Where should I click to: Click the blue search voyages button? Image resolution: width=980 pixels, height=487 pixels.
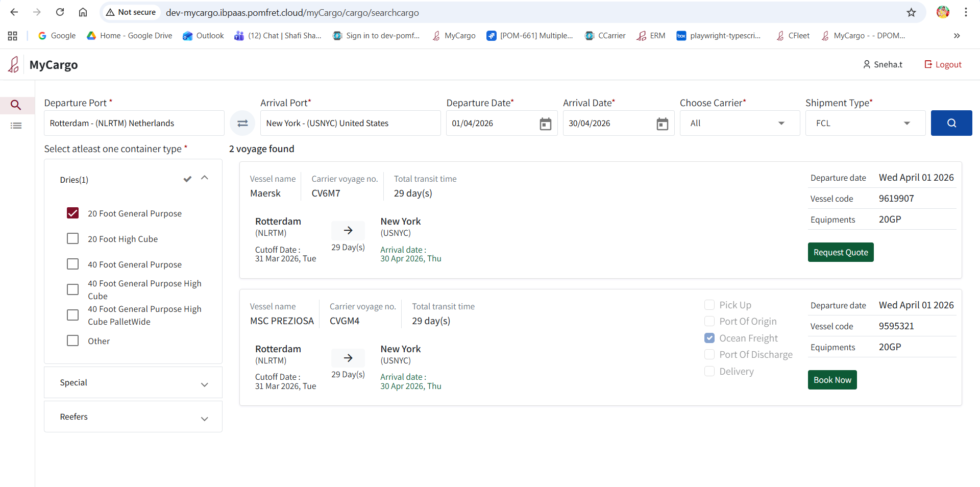(951, 123)
